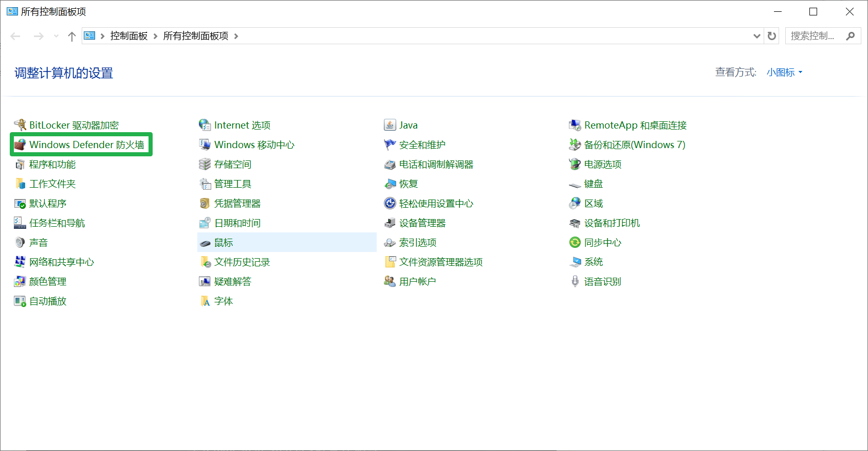Click the 电源选项 icon
Image resolution: width=868 pixels, height=451 pixels.
point(575,164)
